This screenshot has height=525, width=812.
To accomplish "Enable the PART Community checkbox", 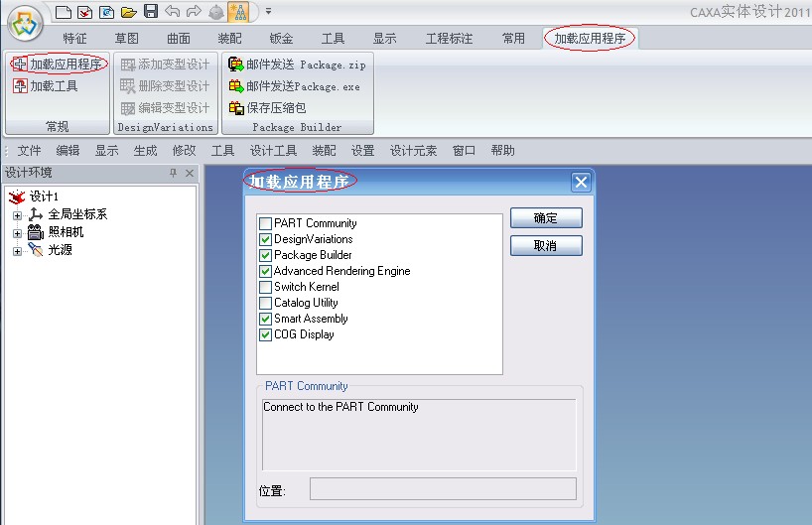I will [265, 223].
